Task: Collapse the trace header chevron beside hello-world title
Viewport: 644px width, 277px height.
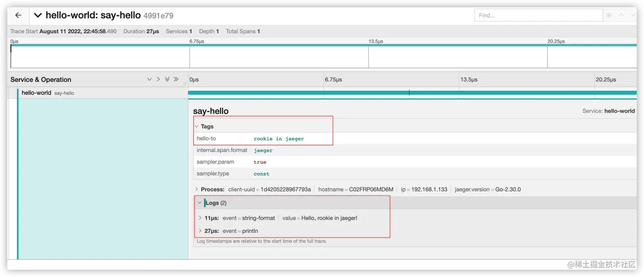Action: [x=38, y=15]
